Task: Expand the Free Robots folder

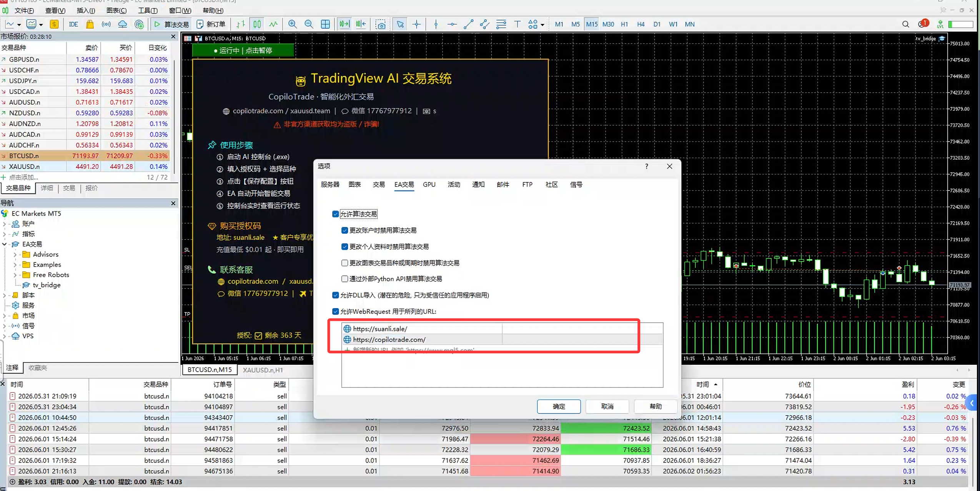Action: pos(15,275)
